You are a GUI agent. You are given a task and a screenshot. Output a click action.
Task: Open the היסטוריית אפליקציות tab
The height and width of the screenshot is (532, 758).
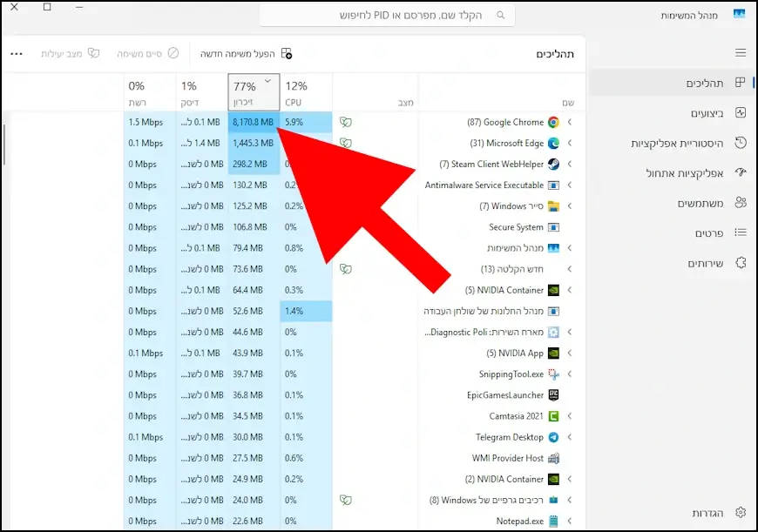(672, 143)
